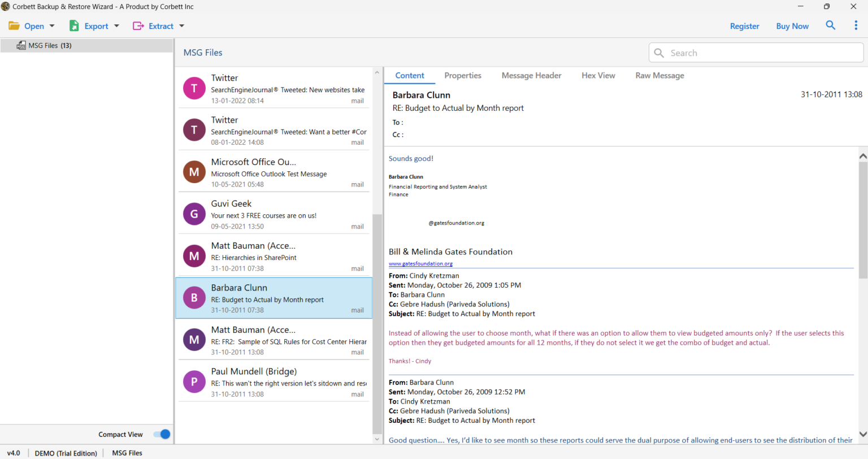
Task: Click the Corbett logo in title bar
Action: point(7,6)
